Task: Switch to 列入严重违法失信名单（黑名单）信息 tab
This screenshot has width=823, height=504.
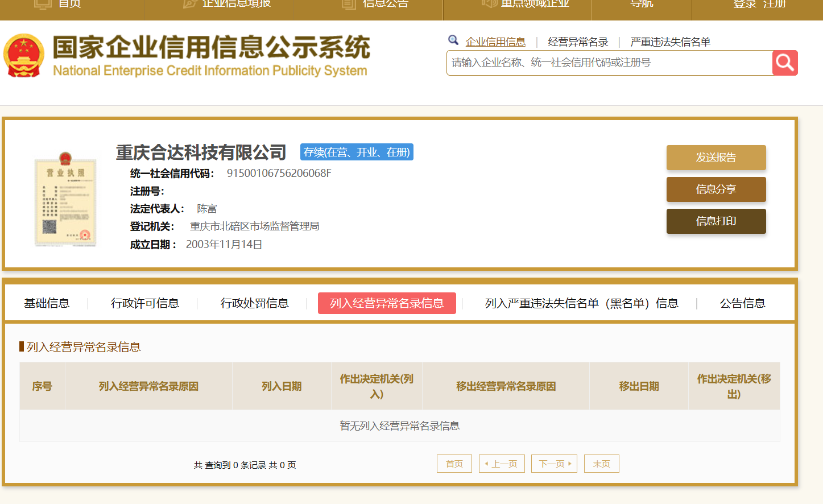Action: (x=582, y=303)
